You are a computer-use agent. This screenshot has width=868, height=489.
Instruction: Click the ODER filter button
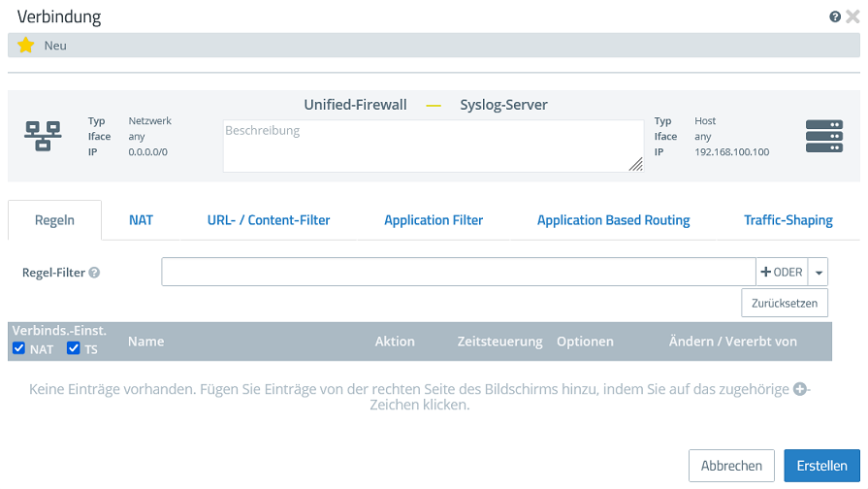click(782, 273)
